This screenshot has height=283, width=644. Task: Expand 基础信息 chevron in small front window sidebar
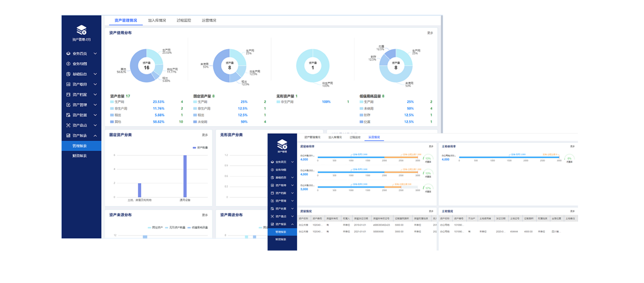click(292, 178)
